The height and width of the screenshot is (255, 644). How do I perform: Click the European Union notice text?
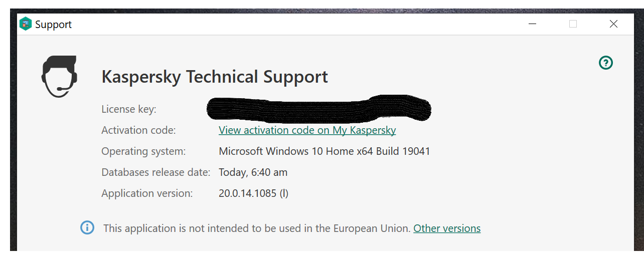[x=257, y=228]
